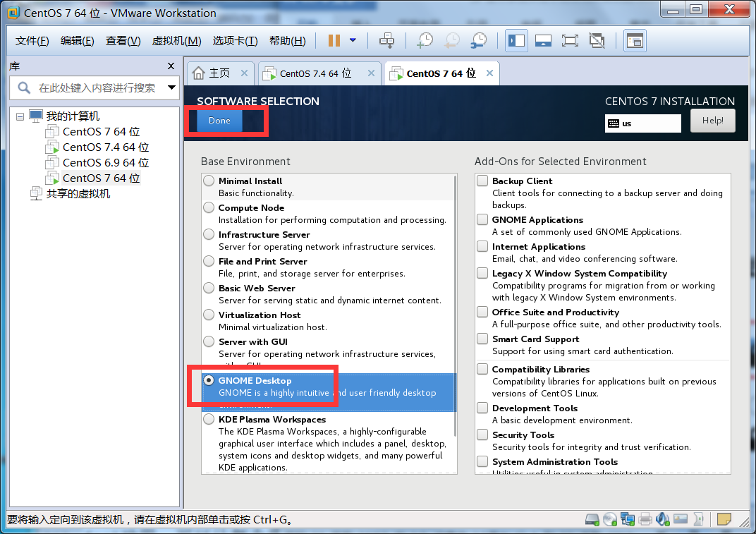This screenshot has width=756, height=534.
Task: Click the magnifier icon in library search
Action: coord(24,87)
